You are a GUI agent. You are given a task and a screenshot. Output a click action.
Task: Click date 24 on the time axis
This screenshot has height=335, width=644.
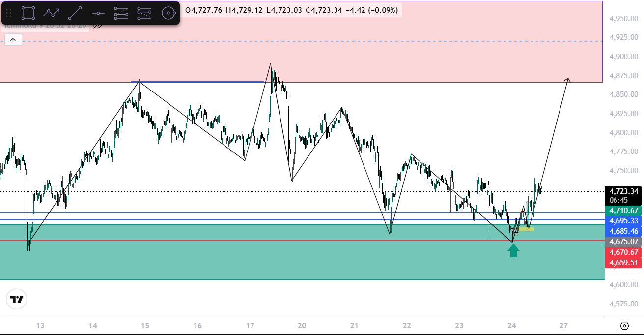[x=511, y=326]
